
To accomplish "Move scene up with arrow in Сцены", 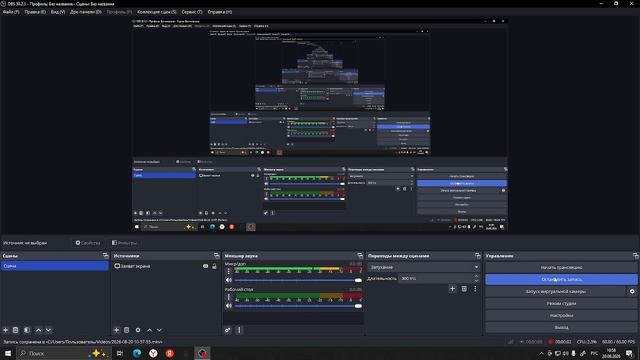I will click(38, 330).
